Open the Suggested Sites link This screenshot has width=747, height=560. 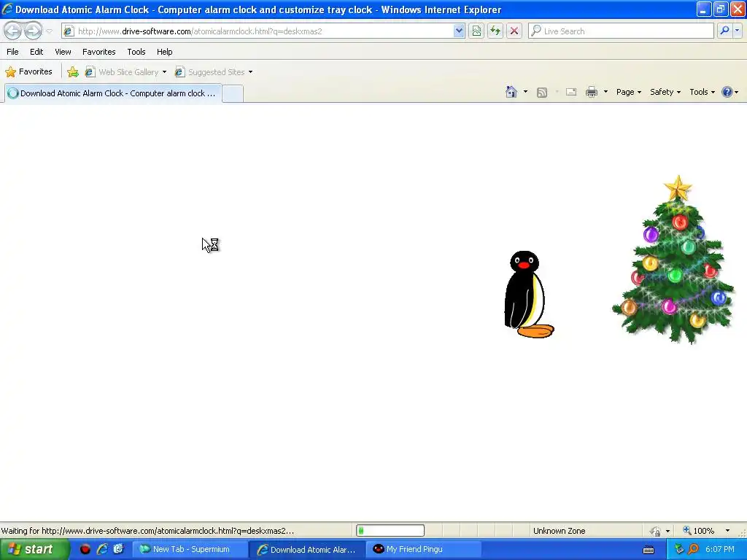214,72
